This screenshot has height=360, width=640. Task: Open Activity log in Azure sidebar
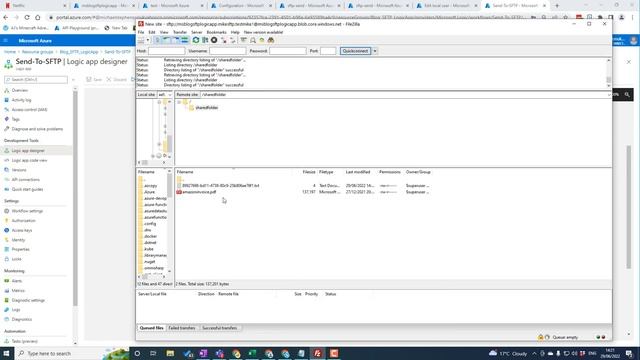[x=21, y=100]
